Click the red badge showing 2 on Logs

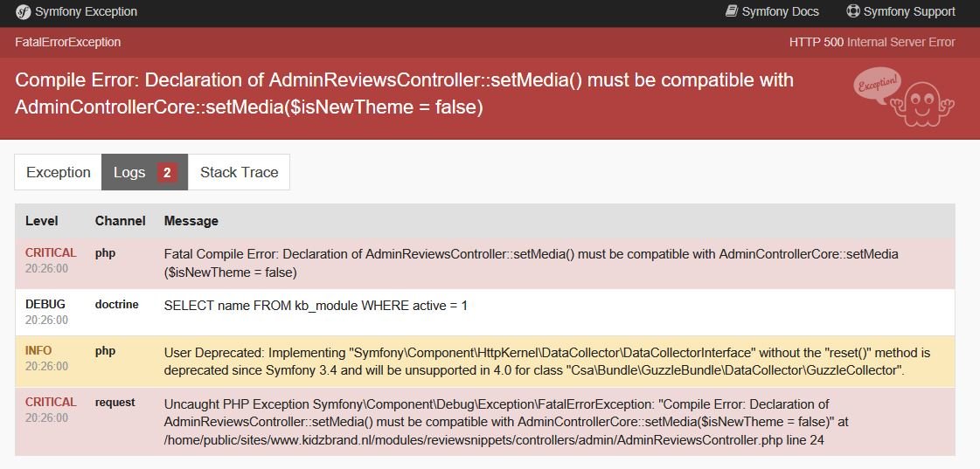pyautogui.click(x=167, y=172)
